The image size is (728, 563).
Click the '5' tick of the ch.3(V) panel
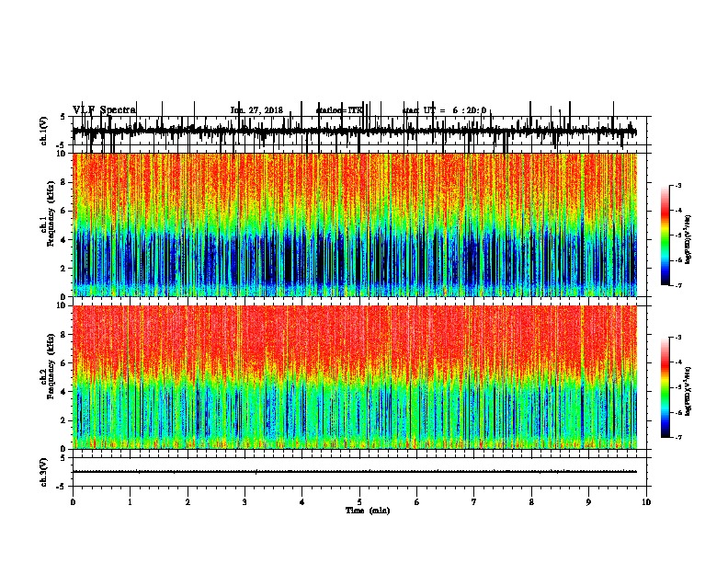point(63,458)
